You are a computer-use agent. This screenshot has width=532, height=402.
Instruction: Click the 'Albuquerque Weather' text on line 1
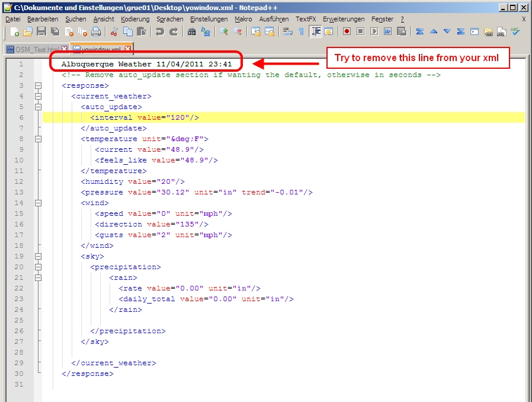point(107,64)
